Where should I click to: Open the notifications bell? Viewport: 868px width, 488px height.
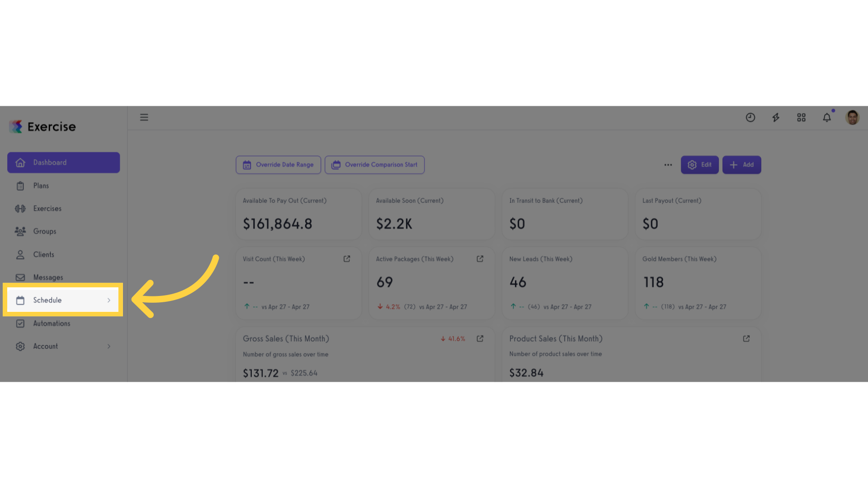tap(827, 117)
